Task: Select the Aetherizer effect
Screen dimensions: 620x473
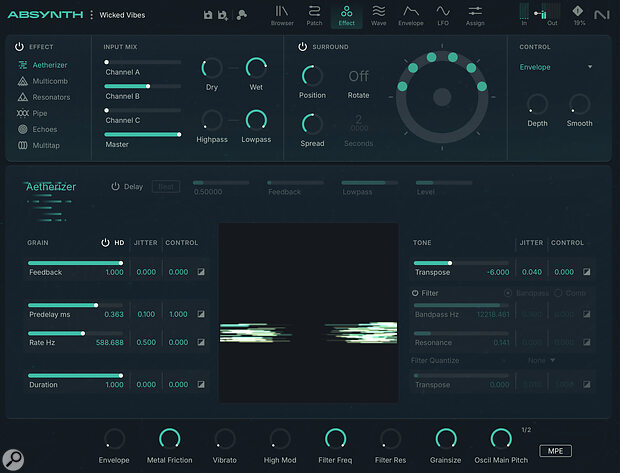Action: pos(43,65)
